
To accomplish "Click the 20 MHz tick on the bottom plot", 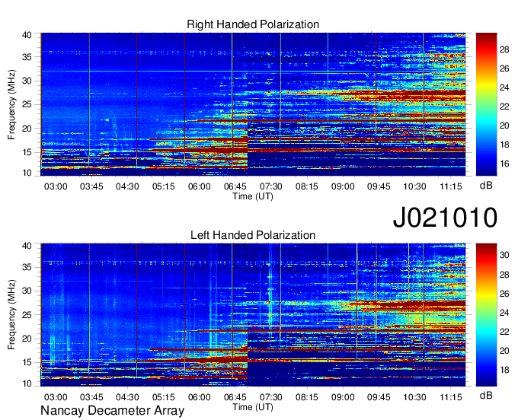I will (x=27, y=339).
